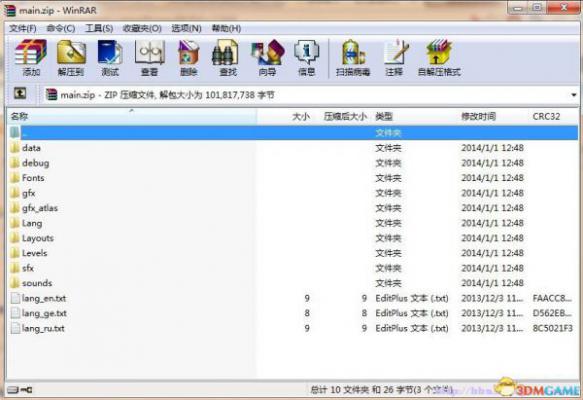Sort by the 类型 column header
583x400 pixels.
coord(415,116)
